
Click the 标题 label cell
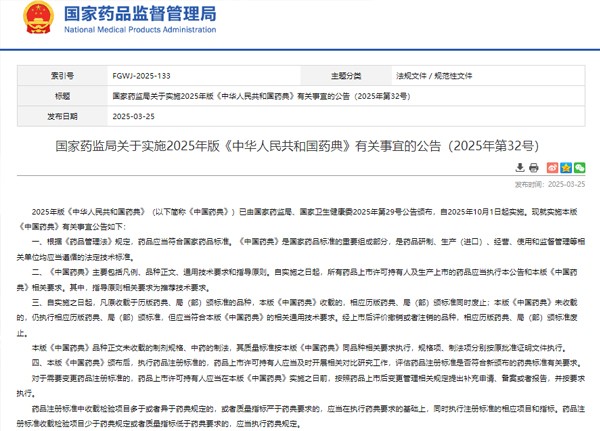[62, 96]
